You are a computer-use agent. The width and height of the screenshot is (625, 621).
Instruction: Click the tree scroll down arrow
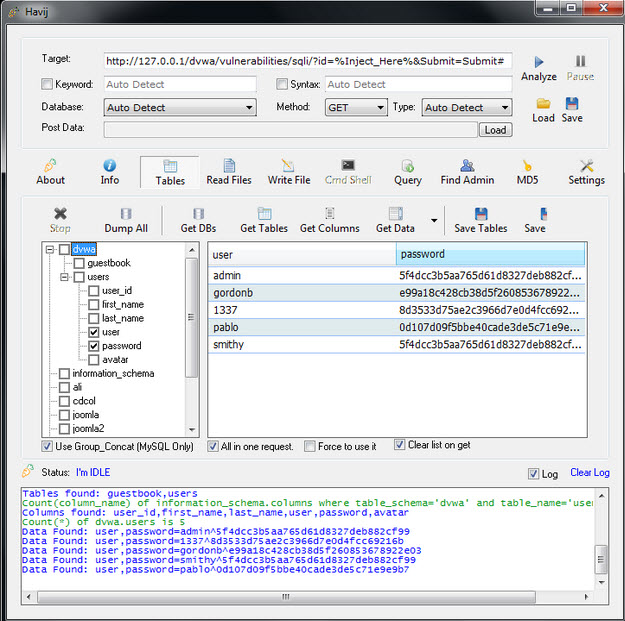(x=192, y=430)
